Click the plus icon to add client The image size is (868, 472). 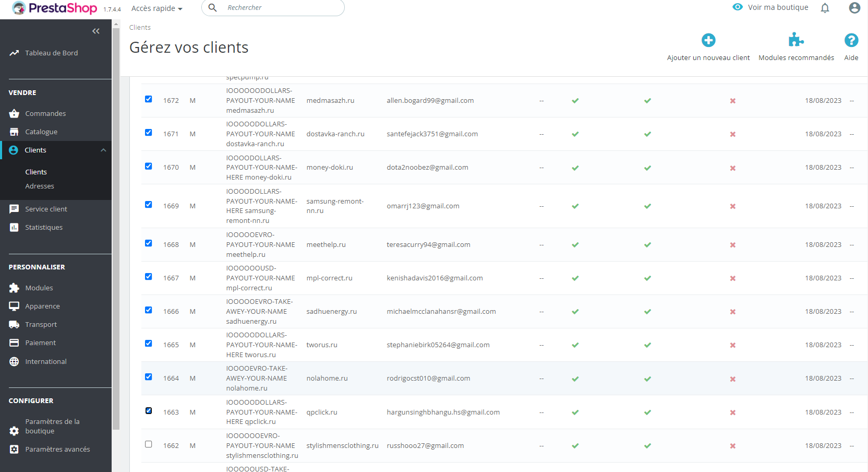coord(708,40)
